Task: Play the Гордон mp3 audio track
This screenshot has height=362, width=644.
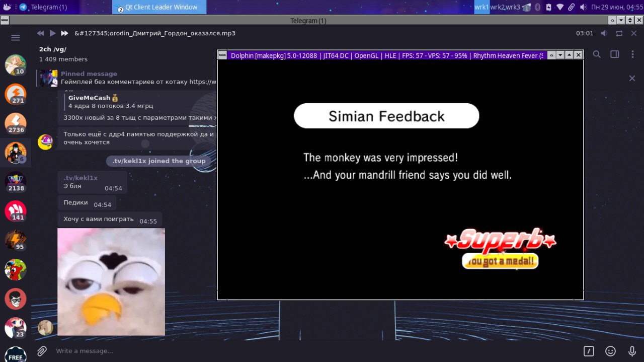Action: [52, 33]
